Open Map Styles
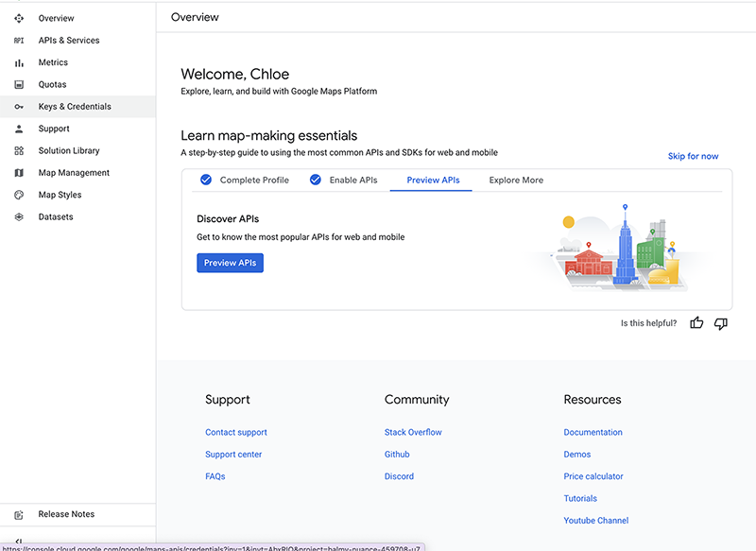 point(77,195)
